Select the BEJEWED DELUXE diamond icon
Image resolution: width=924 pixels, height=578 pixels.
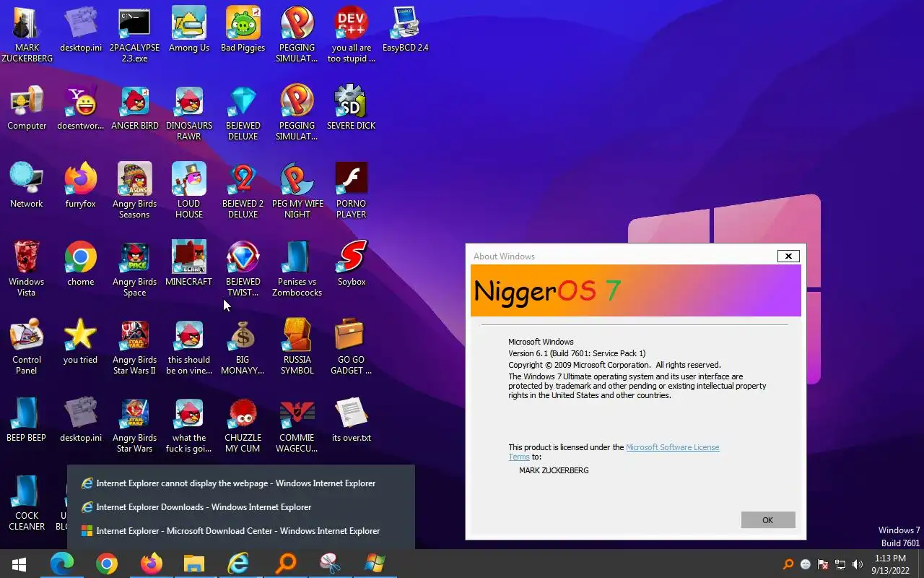pos(243,112)
